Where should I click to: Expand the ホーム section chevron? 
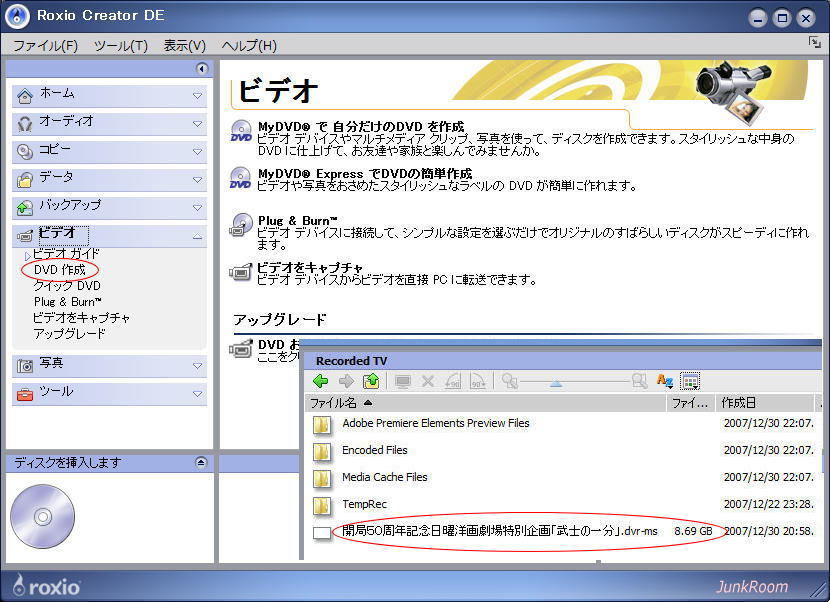197,96
